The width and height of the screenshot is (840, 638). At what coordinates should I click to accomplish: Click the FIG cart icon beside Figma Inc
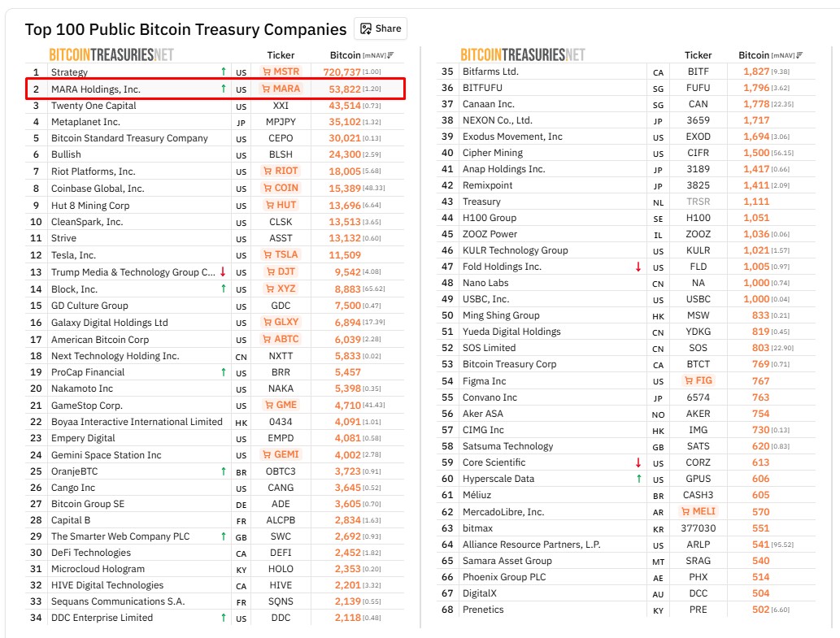(x=690, y=380)
